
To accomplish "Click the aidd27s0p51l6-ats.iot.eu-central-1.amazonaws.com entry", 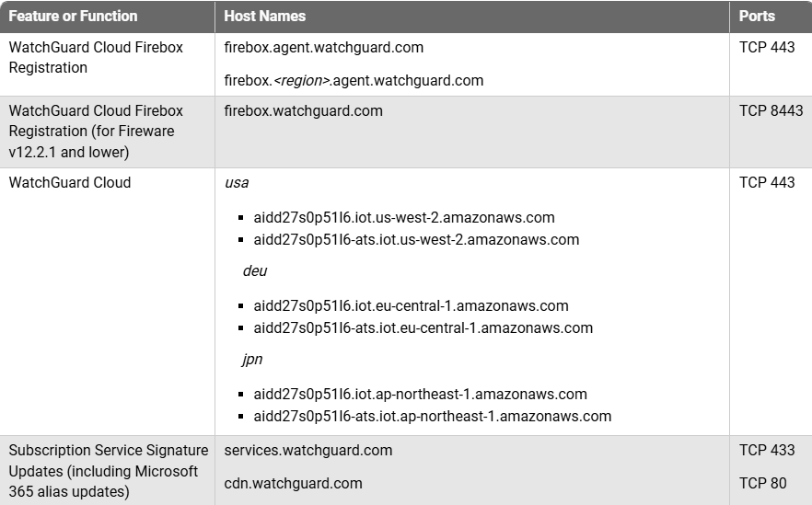I will tap(423, 328).
